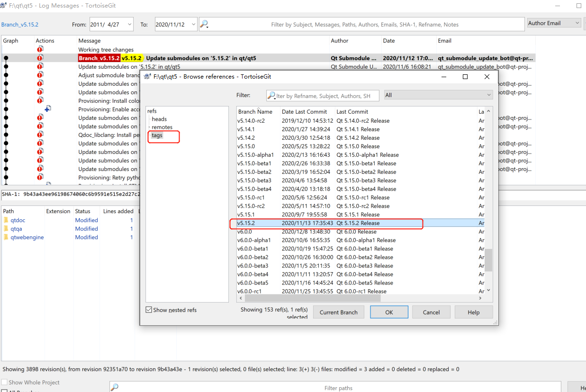Click the Branch_v5.15.2 link above the log
Viewport: 586px width, 392px height.
pyautogui.click(x=19, y=25)
